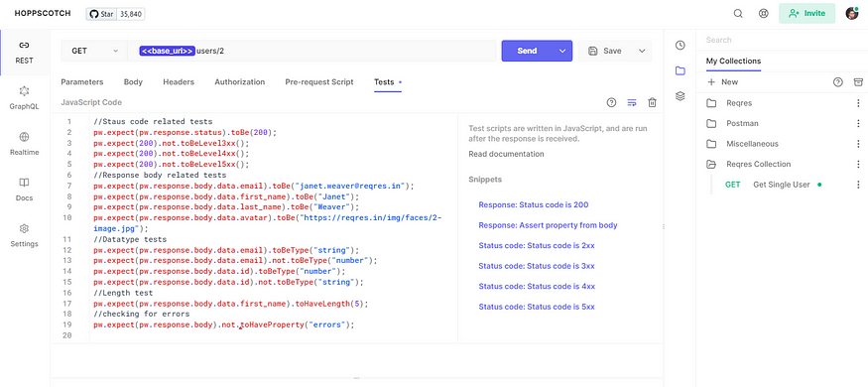Toggle line wrap in code editor
868x387 pixels.
632,102
